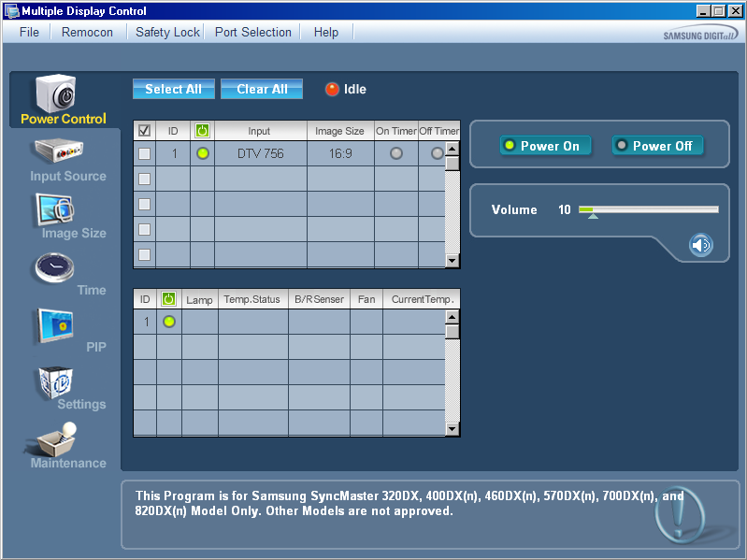This screenshot has height=560, width=747.
Task: Open the Power Control section icon
Action: coord(56,93)
